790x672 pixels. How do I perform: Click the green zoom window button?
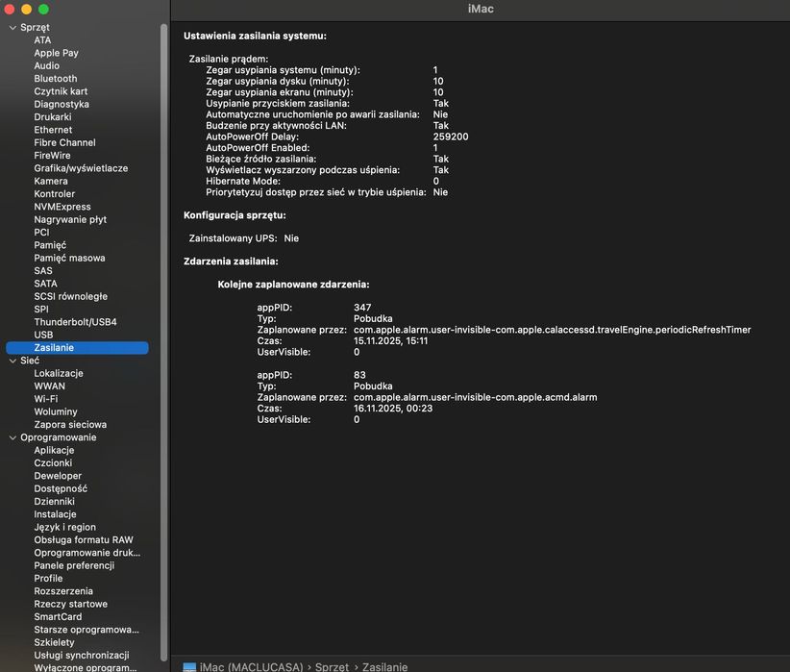(43, 9)
